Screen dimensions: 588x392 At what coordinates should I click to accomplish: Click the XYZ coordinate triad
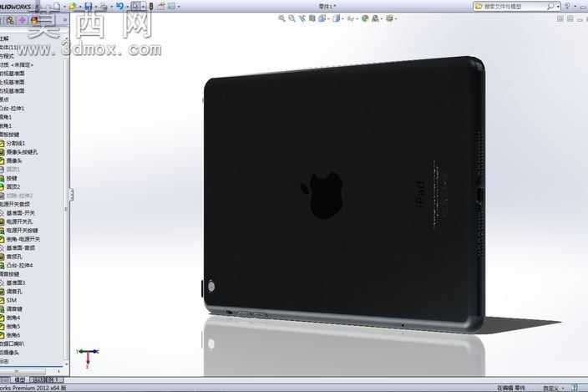[x=88, y=357]
